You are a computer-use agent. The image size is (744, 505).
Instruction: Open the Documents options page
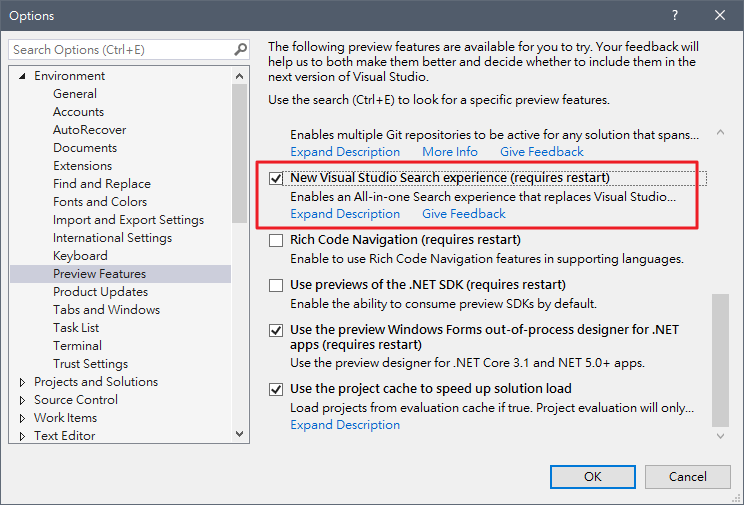point(84,148)
